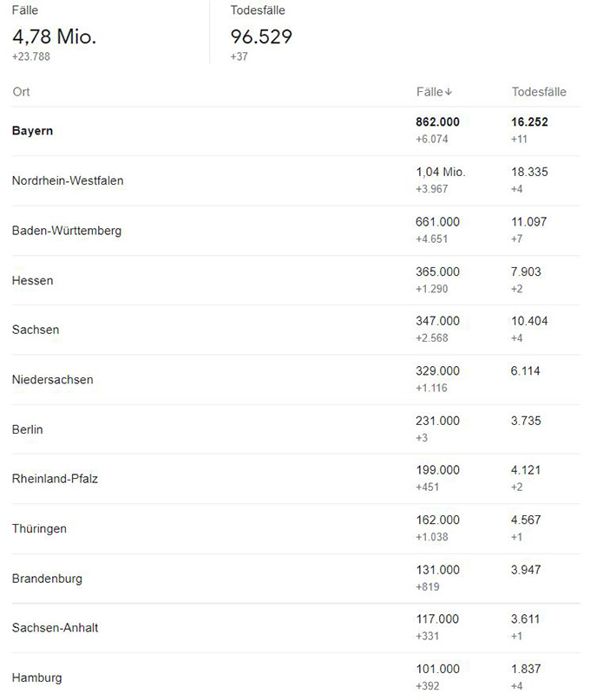Sort table by Fälle column header

point(434,92)
